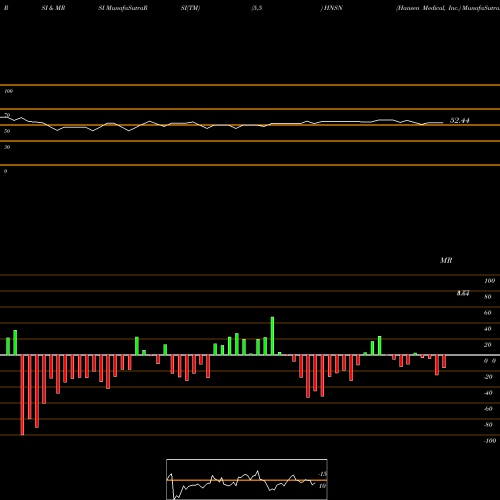Click the MR axis label 80
500x500 pixels.
click(488, 297)
